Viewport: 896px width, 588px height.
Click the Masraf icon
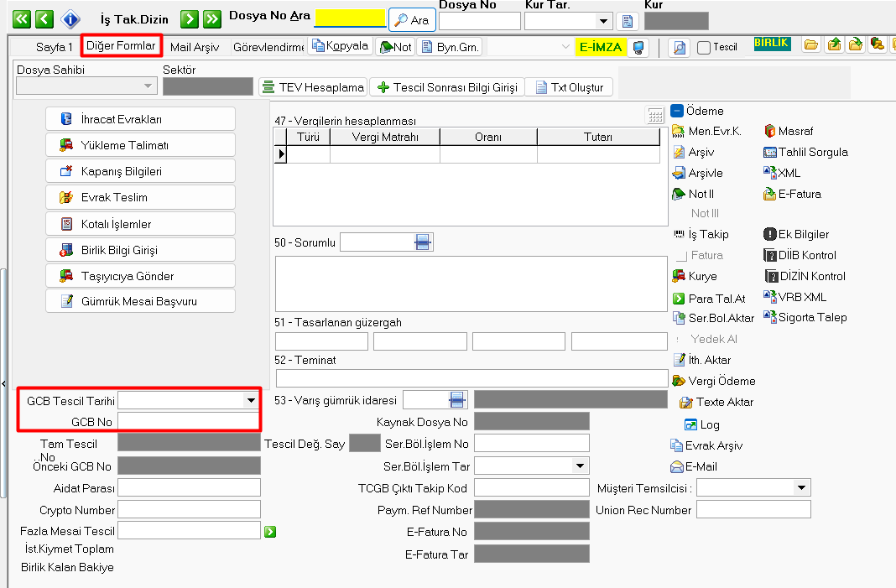click(771, 131)
